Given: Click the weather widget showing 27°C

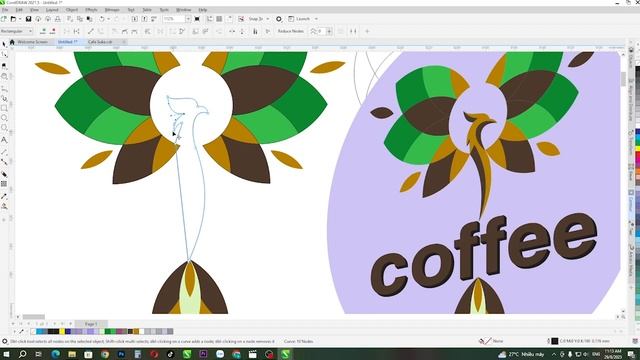Looking at the screenshot, I should point(521,354).
